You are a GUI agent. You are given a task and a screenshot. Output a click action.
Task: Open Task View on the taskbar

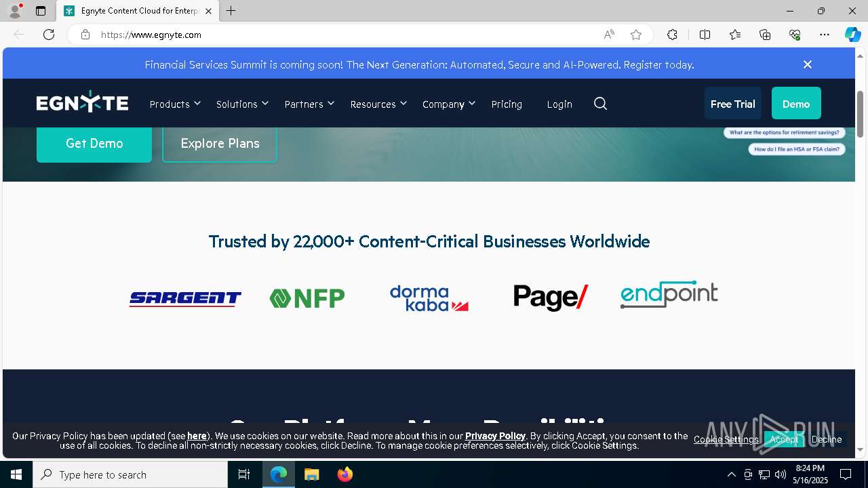pos(244,474)
